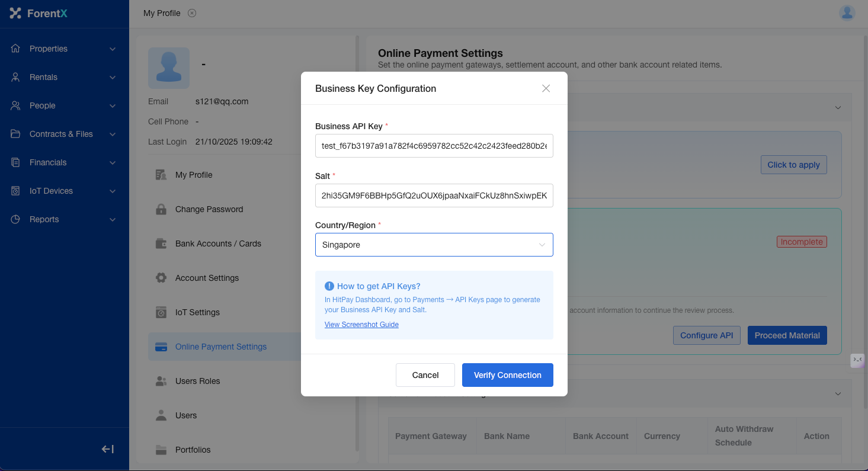Screen dimensions: 868x471
Task: Click the Bank Accounts wallet icon
Action: [x=161, y=243]
